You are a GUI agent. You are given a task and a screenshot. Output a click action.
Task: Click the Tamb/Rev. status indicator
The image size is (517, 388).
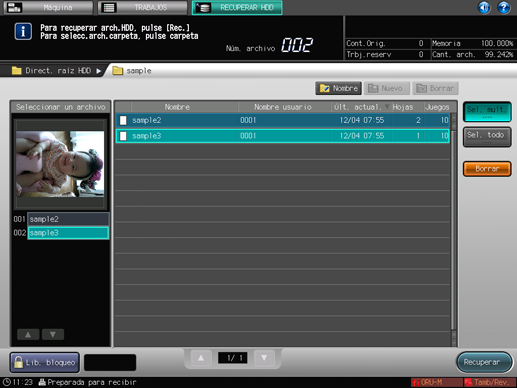point(490,382)
